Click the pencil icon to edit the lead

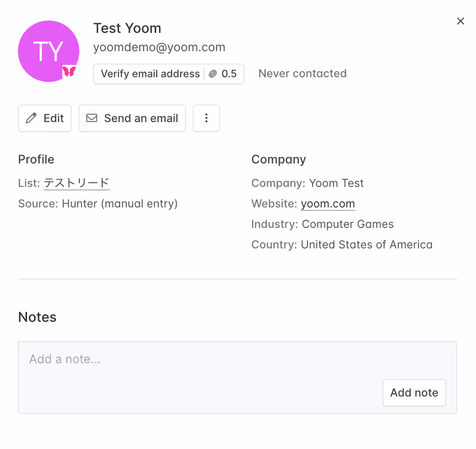[31, 118]
